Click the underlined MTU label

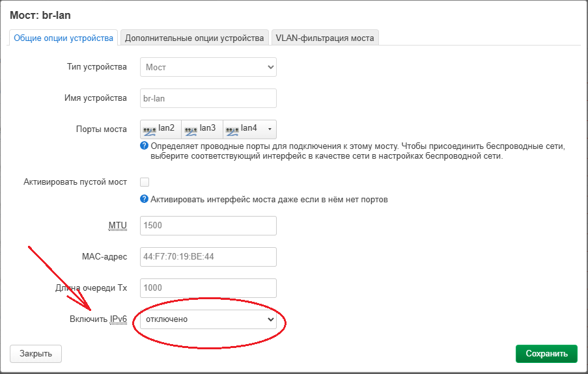117,226
